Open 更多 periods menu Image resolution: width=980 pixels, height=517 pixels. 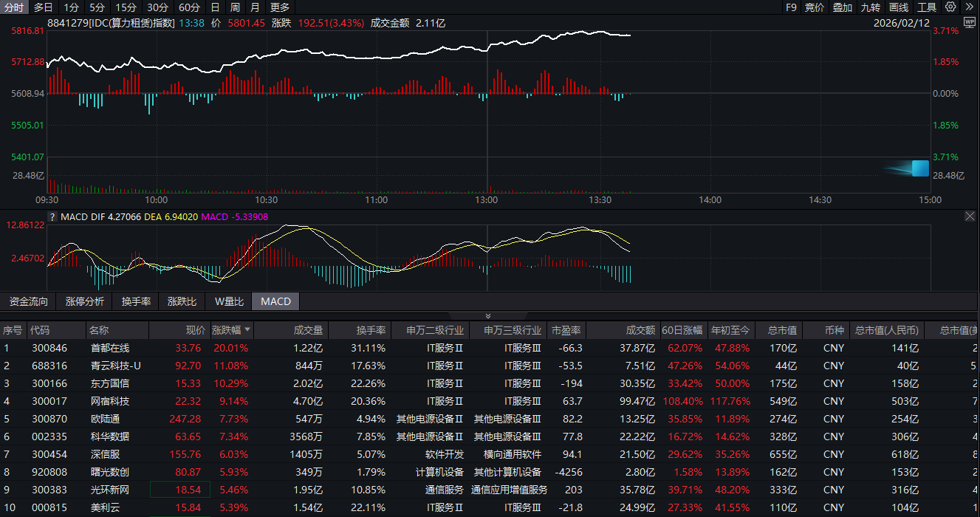(280, 7)
